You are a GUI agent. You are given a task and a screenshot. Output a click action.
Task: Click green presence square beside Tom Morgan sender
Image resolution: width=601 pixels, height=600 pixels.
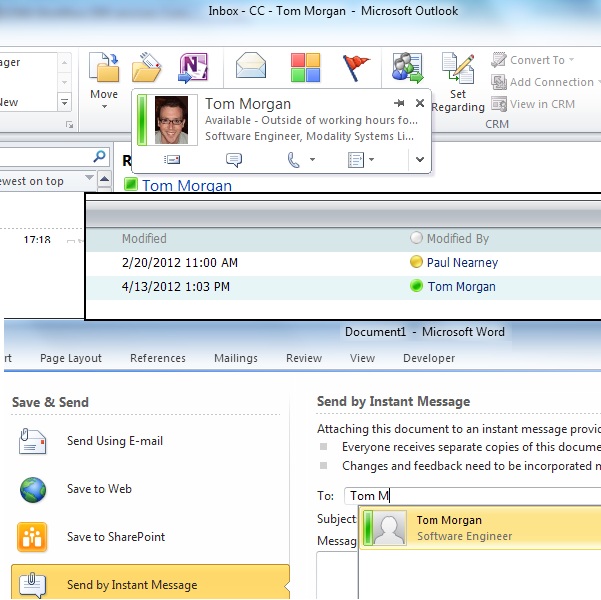coord(131,184)
